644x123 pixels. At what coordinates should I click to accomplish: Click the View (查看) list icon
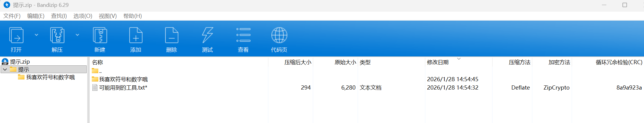tap(243, 36)
